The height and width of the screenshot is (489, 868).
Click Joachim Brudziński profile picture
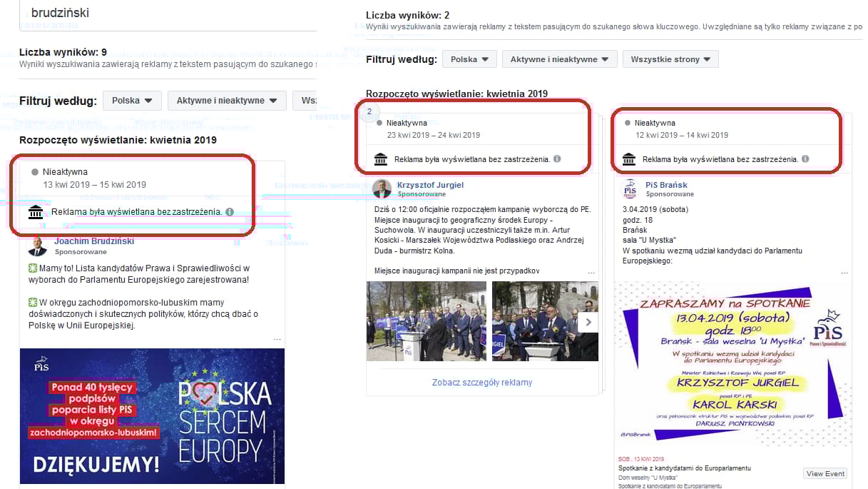coord(37,246)
